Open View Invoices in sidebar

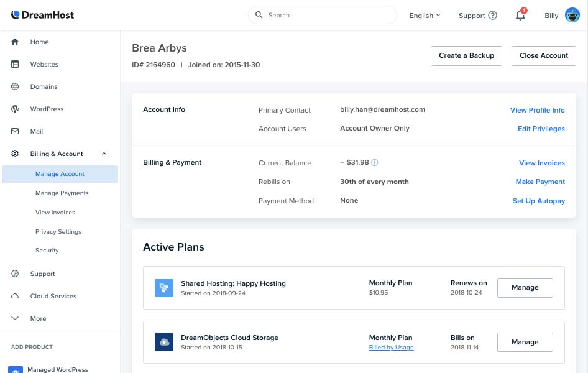[x=55, y=212]
